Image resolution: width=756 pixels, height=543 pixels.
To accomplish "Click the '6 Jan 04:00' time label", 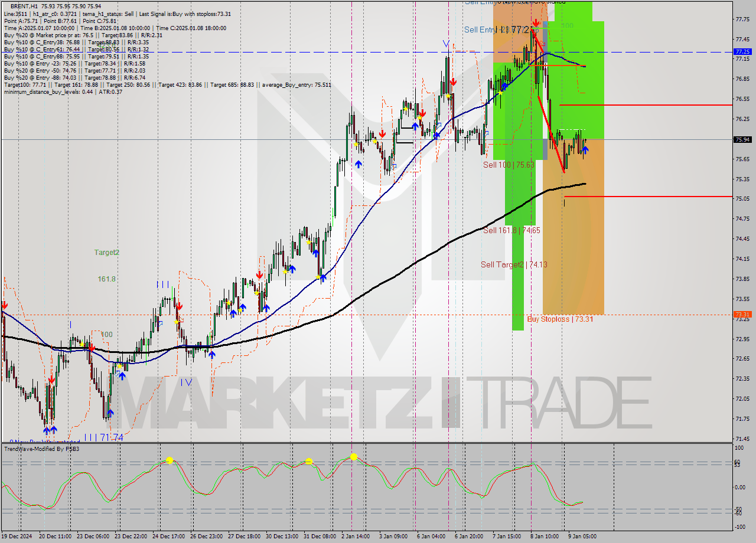I will pos(431,537).
